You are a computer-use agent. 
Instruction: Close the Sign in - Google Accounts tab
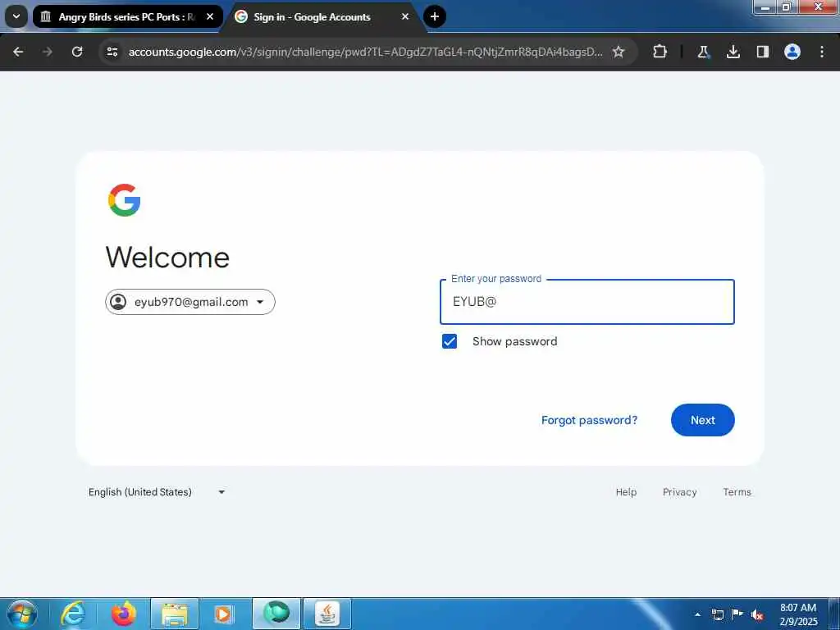405,16
